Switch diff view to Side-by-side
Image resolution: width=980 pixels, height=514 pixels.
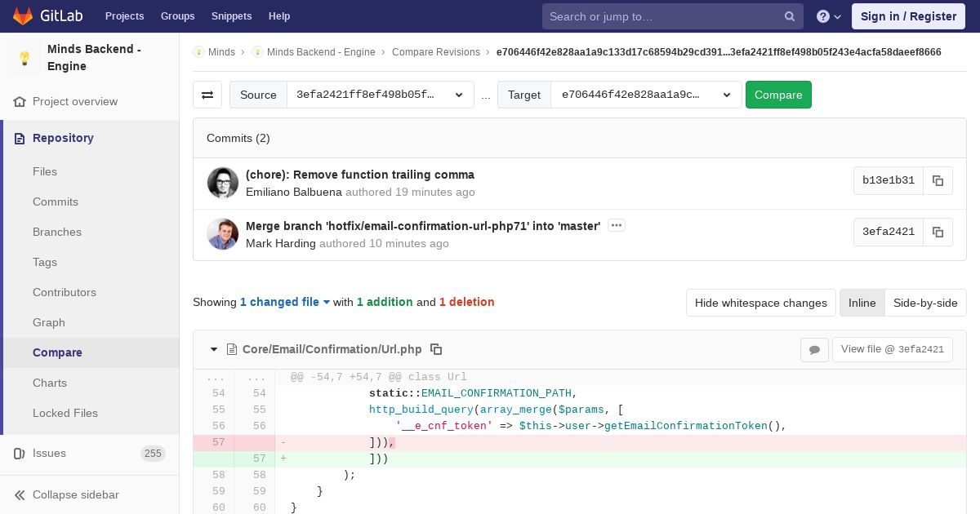tap(924, 303)
